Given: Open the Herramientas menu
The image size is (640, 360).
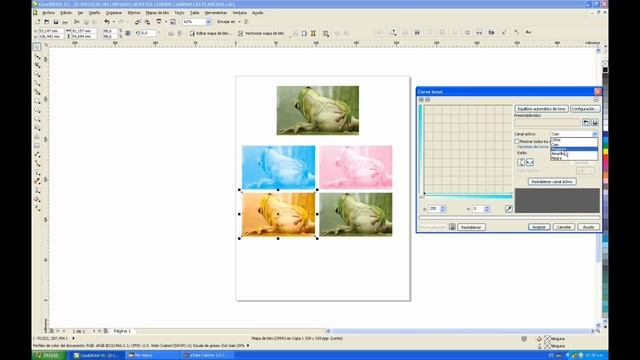Looking at the screenshot, I should (216, 13).
